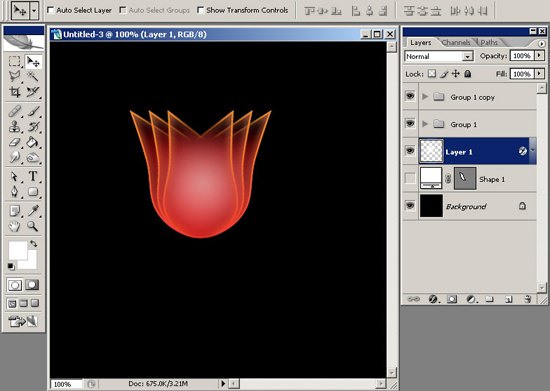Toggle lock position icon
Image resolution: width=550 pixels, height=391 pixels.
pos(456,74)
